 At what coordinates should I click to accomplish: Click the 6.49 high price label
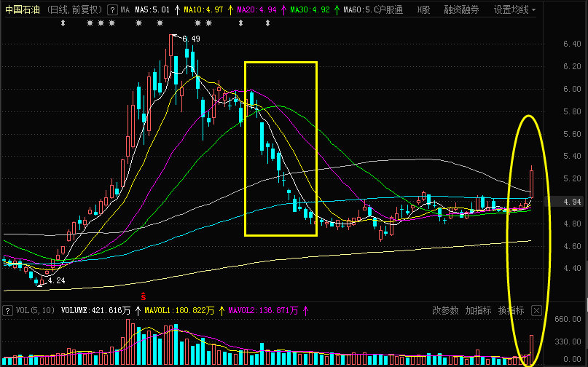pos(191,39)
